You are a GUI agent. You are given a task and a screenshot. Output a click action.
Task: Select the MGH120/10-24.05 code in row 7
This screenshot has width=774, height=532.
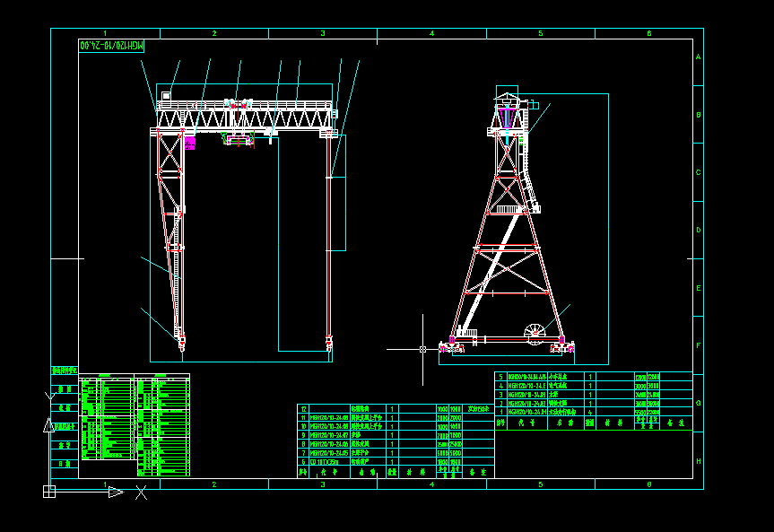click(329, 453)
